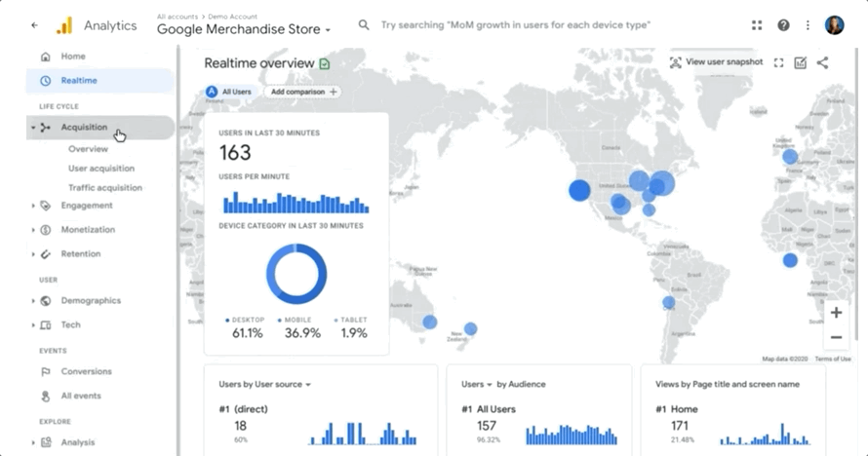This screenshot has height=456, width=868.
Task: Open User acquisition report
Action: (x=101, y=169)
